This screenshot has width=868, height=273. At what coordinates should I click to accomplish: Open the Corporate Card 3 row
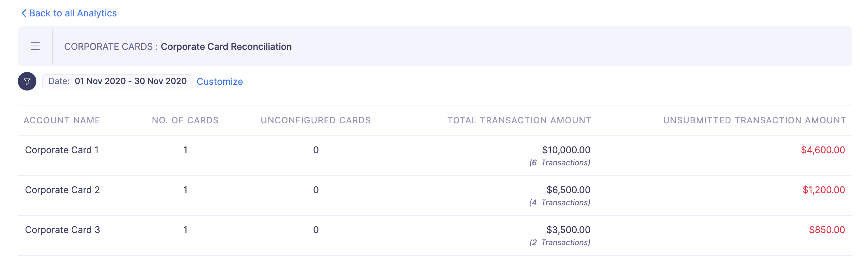pos(435,236)
